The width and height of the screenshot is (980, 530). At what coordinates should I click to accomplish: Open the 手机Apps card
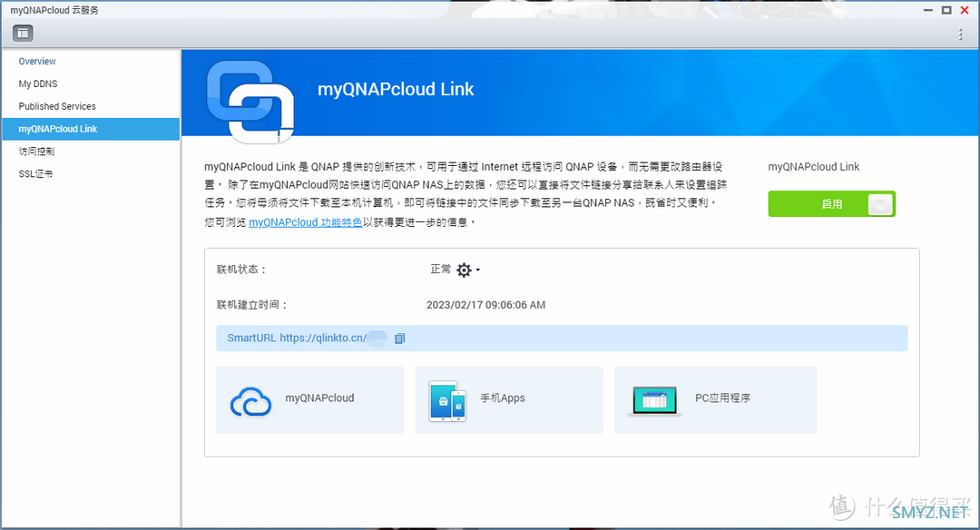[509, 400]
